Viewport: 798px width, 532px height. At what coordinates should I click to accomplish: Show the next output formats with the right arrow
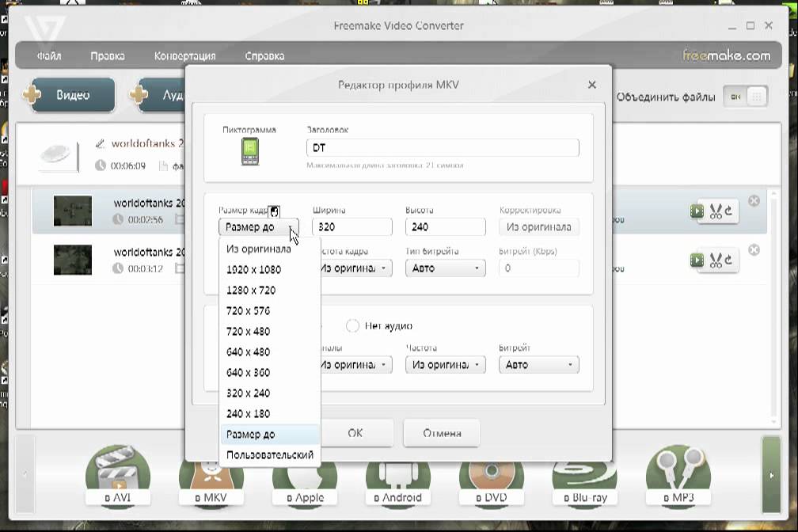(x=772, y=474)
